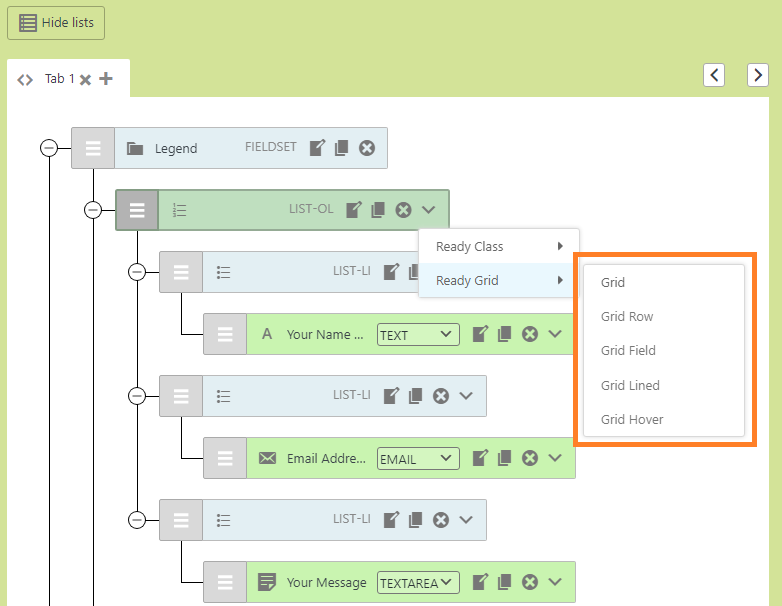Choose Grid Hover in Ready Grid submenu
The width and height of the screenshot is (782, 606).
tap(632, 420)
